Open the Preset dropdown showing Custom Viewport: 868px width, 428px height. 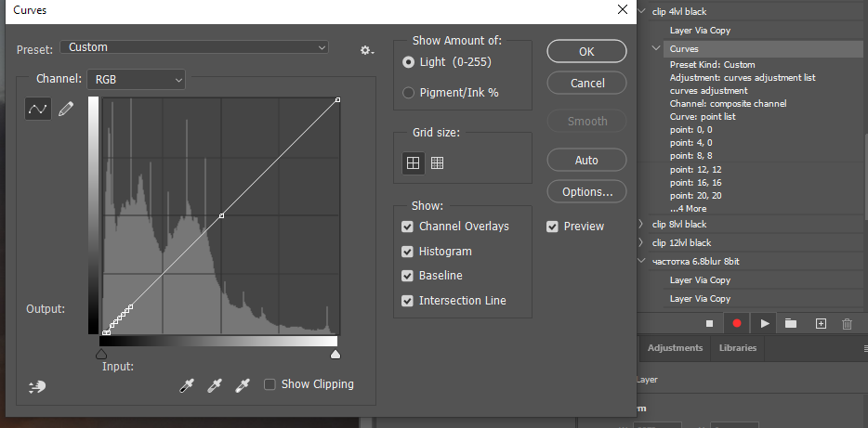coord(193,47)
